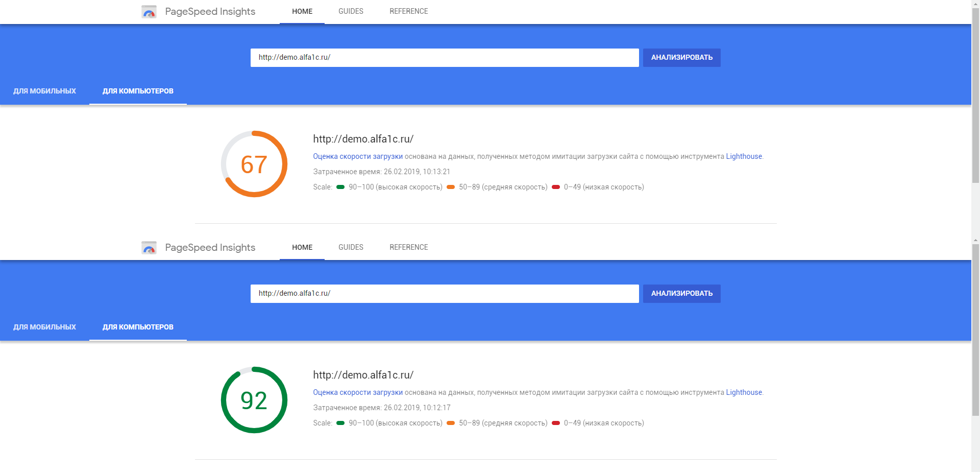Viewport: 980px width, 472px height.
Task: Click lower PageSpeed Insights title text
Action: 210,247
